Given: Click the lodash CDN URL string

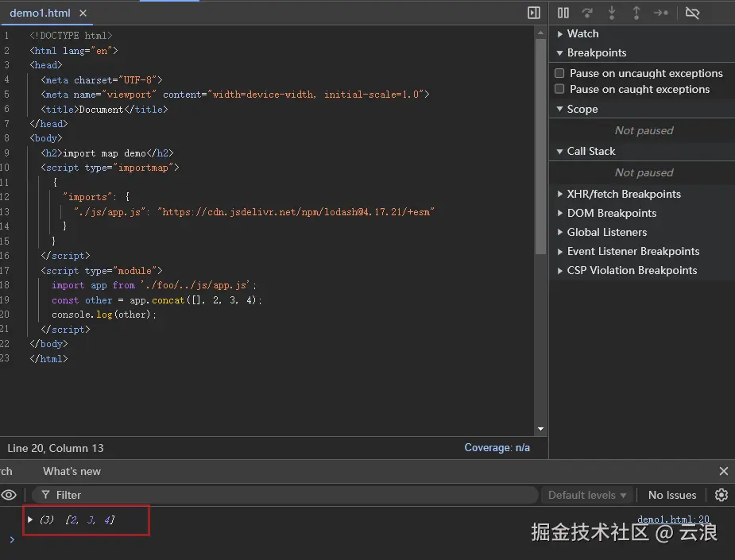Looking at the screenshot, I should [296, 212].
